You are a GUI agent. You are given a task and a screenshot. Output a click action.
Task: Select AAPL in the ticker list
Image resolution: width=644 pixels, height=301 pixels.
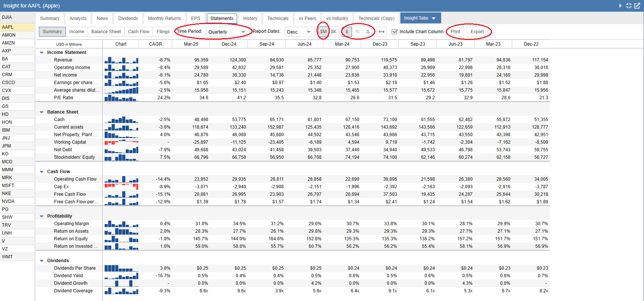(17, 27)
